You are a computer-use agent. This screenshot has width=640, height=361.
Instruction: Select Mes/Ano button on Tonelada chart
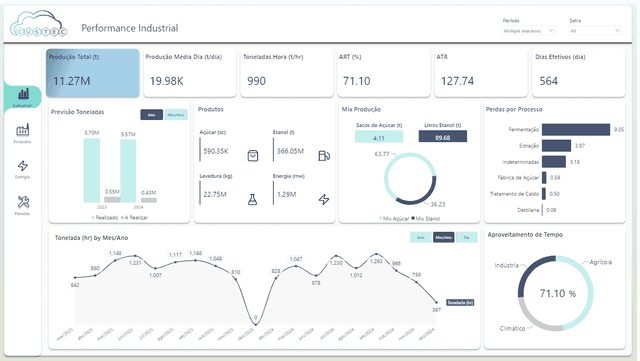[x=444, y=237]
